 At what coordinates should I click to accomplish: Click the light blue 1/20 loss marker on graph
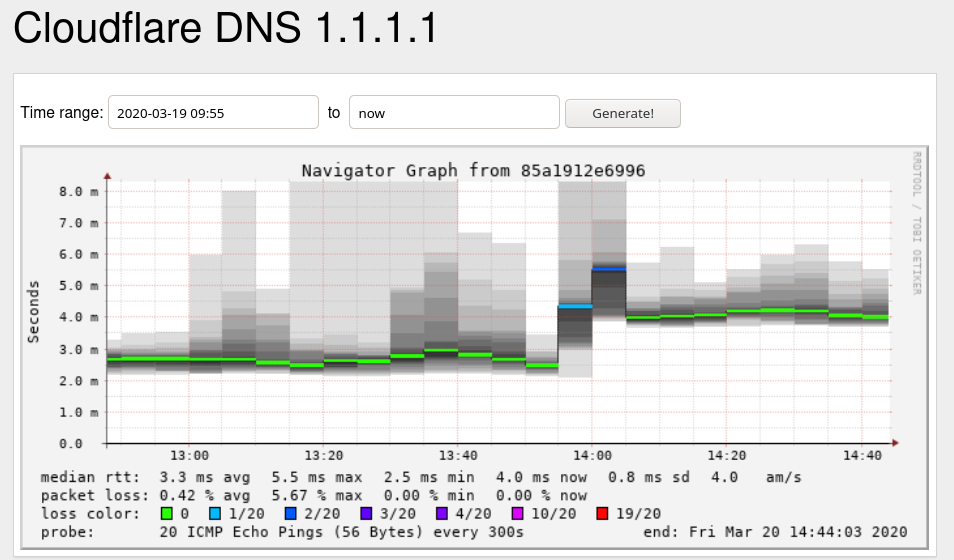tap(575, 306)
